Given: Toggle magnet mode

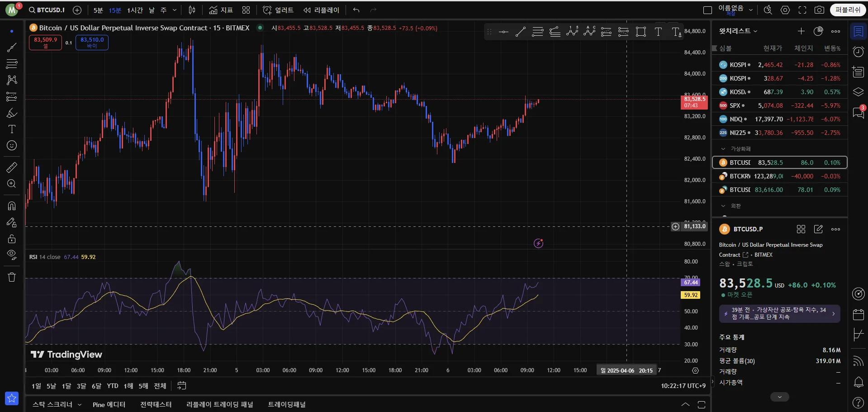Looking at the screenshot, I should coord(12,206).
